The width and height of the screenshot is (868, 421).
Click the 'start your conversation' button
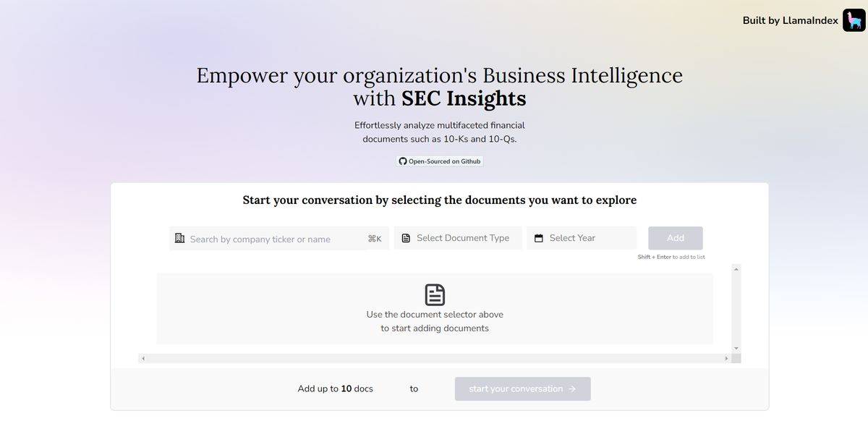(523, 388)
